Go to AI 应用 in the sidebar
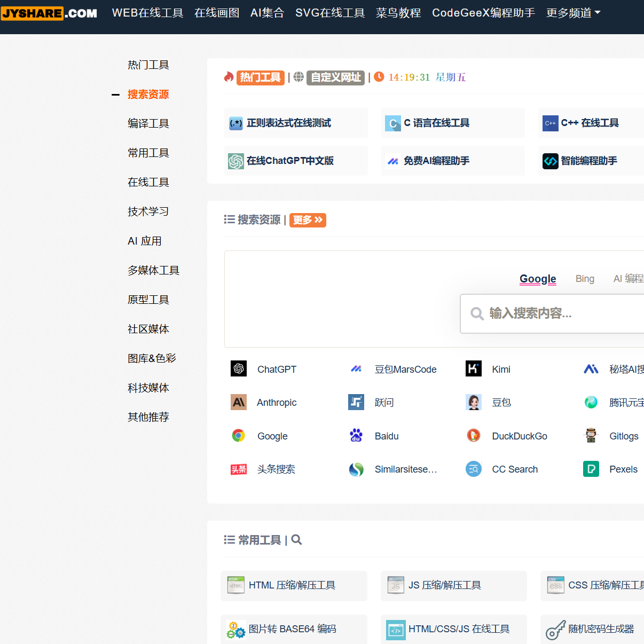 coord(145,241)
